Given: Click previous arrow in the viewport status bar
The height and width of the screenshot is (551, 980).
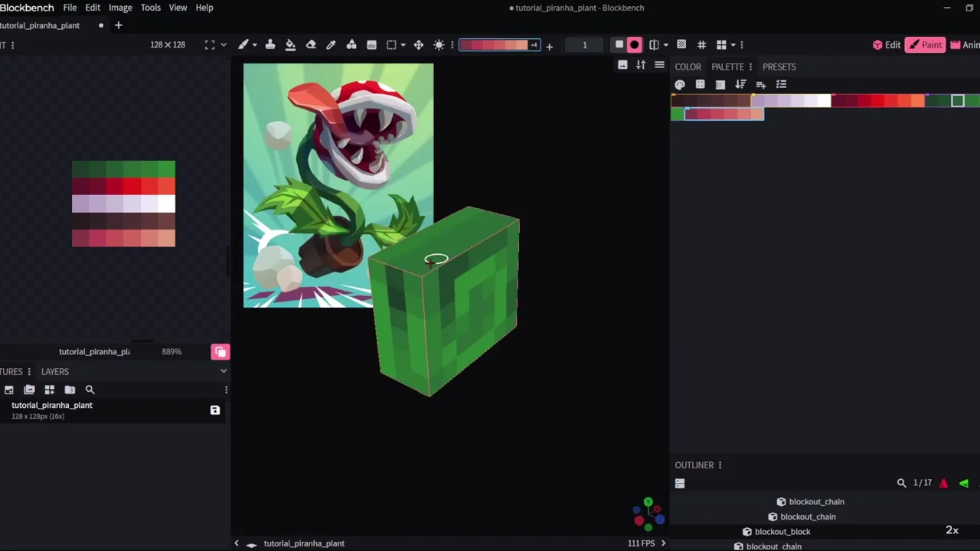Looking at the screenshot, I should (237, 543).
